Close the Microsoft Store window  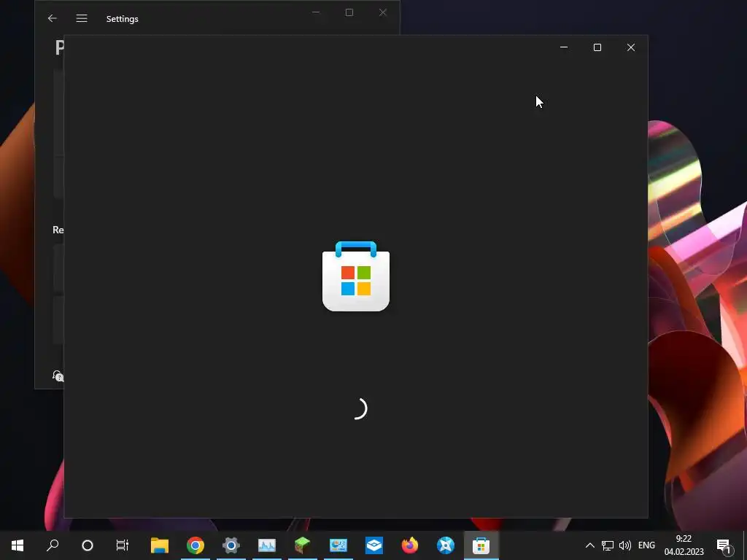tap(631, 47)
